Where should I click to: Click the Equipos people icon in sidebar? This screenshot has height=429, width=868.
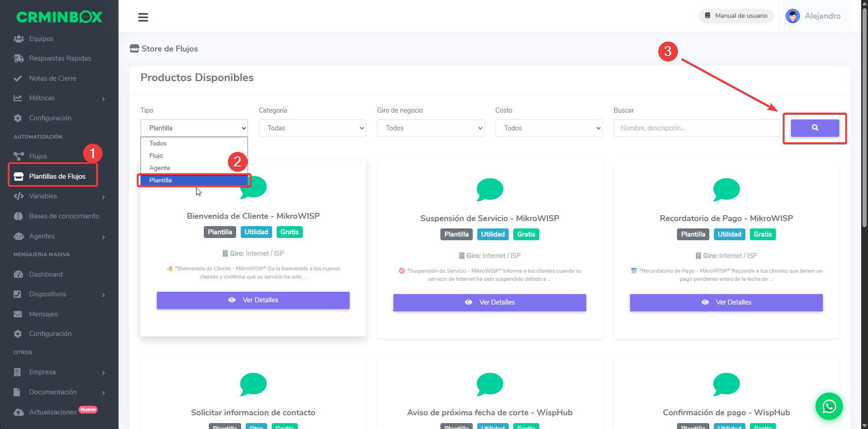tap(18, 39)
